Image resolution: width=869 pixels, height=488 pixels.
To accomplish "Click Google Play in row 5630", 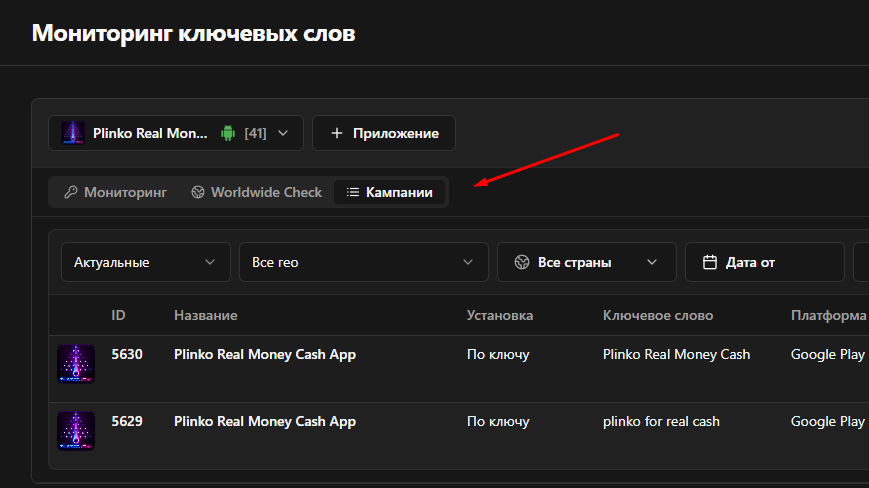I will (x=827, y=355).
